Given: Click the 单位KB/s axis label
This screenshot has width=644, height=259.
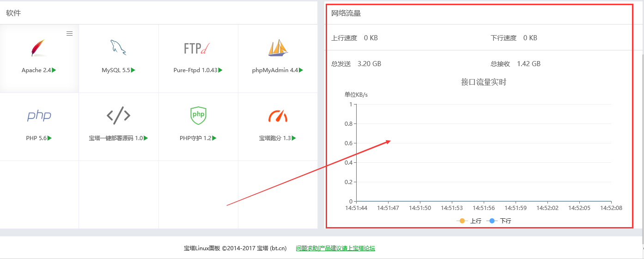Looking at the screenshot, I should point(356,95).
